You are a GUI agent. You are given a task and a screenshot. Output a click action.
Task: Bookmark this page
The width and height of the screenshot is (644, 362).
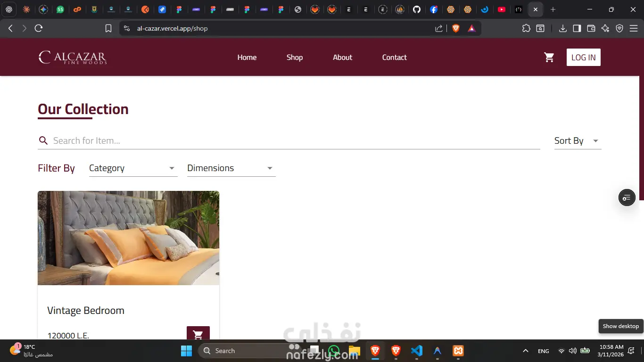(x=108, y=28)
